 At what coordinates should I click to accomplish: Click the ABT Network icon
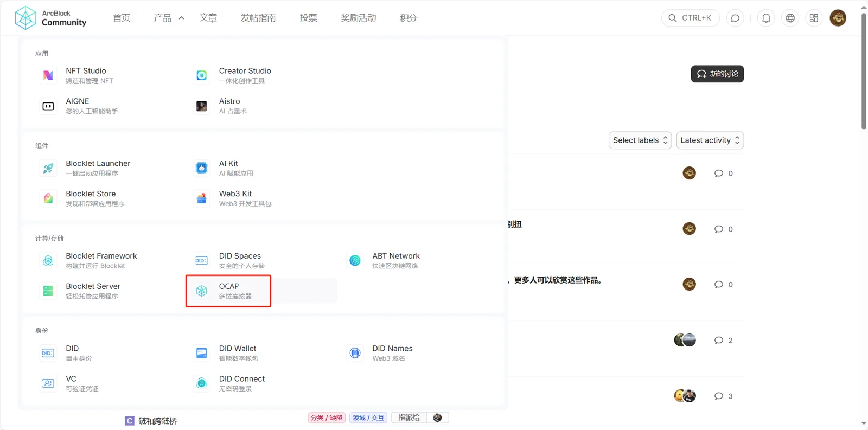coord(355,260)
